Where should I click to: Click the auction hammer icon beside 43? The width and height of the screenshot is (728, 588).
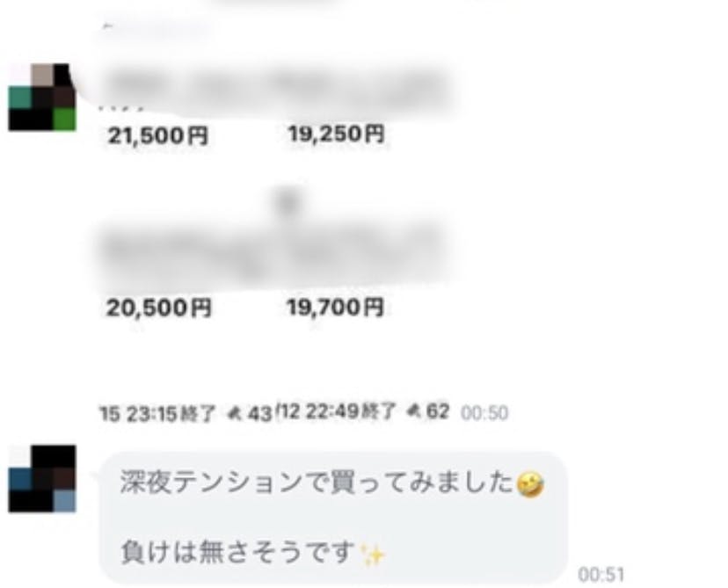point(235,412)
